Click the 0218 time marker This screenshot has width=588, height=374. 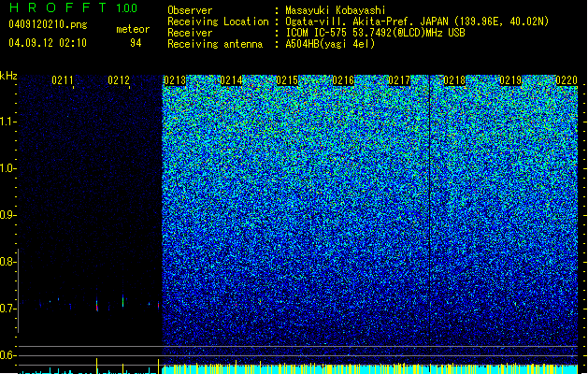[x=455, y=80]
